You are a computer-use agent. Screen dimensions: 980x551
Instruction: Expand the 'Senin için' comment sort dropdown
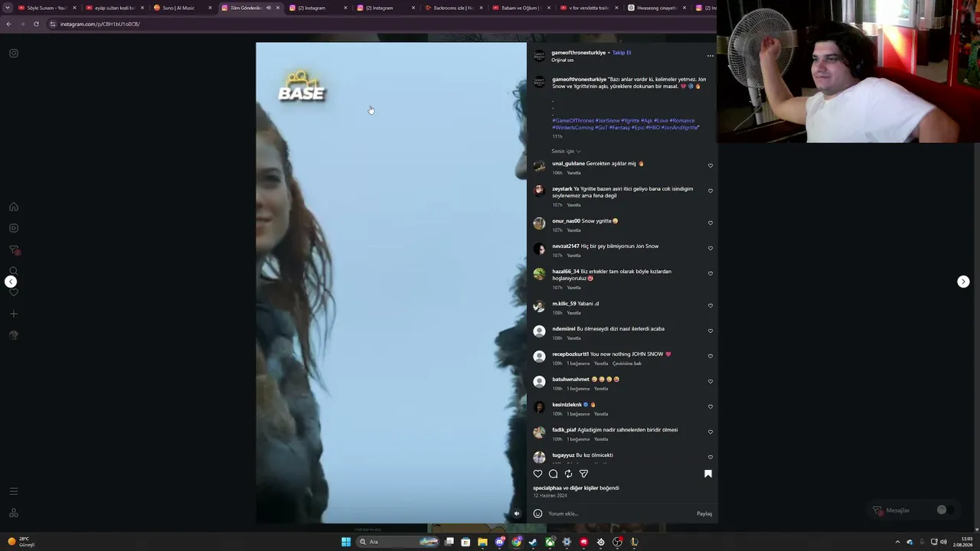(566, 152)
